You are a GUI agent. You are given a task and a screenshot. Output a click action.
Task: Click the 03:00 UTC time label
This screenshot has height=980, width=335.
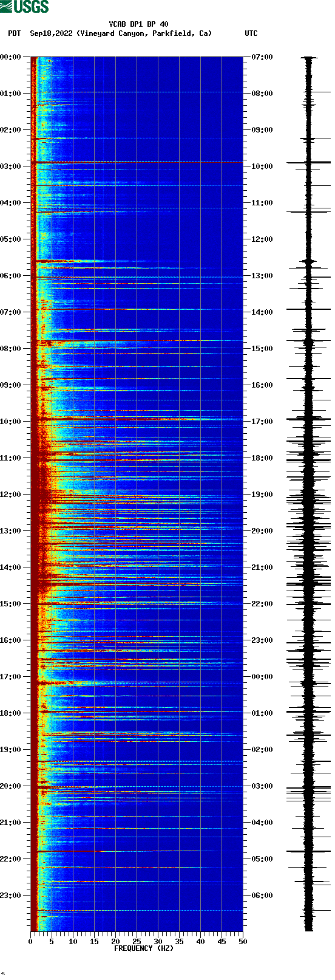tap(262, 786)
